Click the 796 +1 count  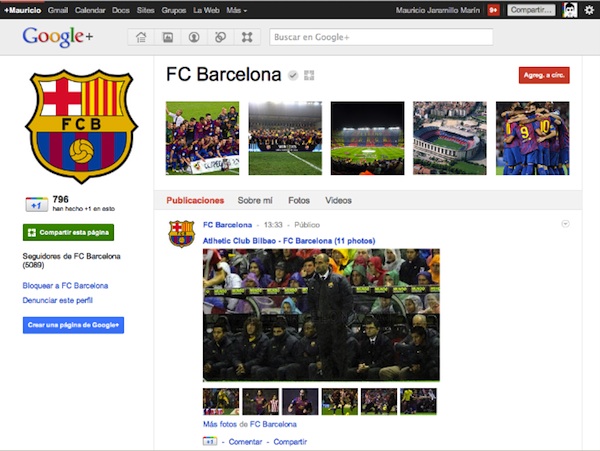(60, 199)
